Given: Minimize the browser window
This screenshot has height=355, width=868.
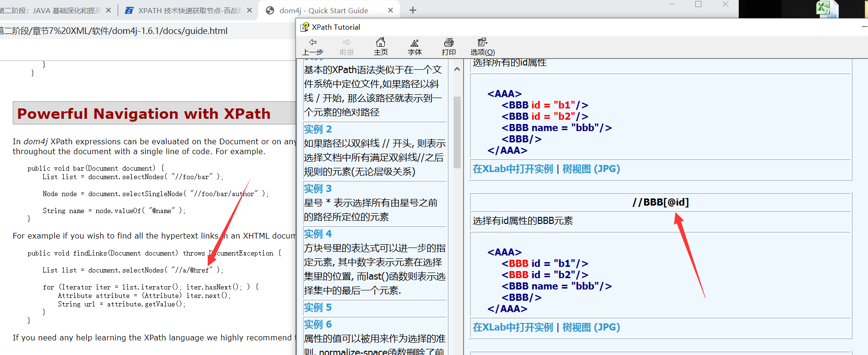Looking at the screenshot, I should [x=672, y=4].
